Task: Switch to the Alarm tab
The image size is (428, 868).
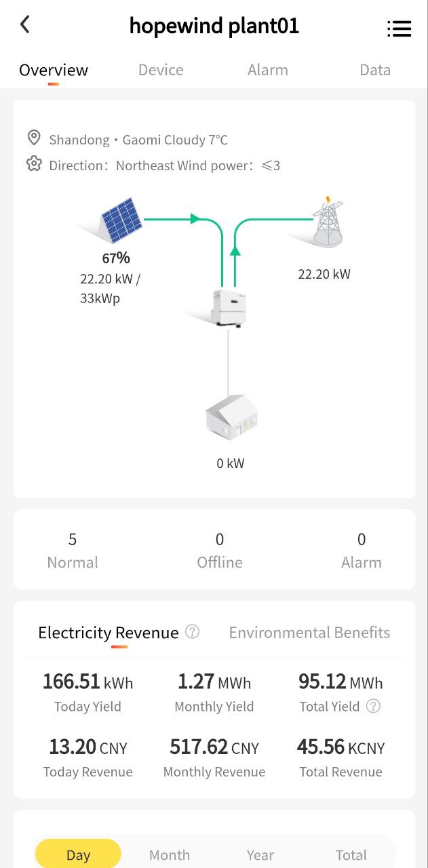Action: point(267,70)
